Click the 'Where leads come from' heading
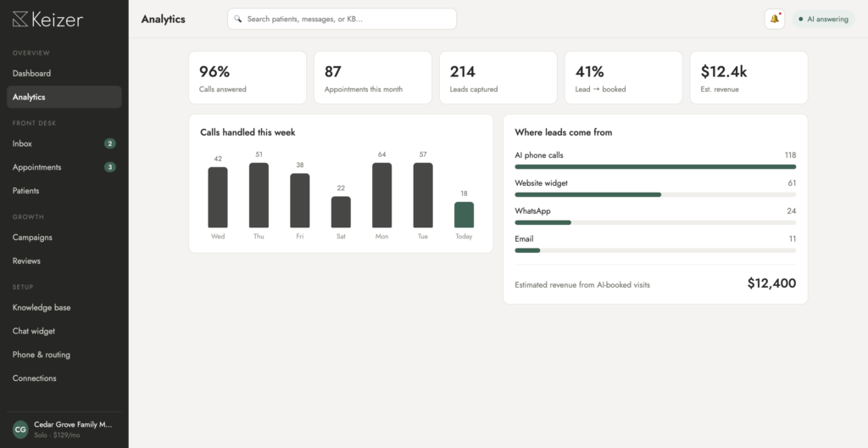The height and width of the screenshot is (448, 868). [563, 132]
